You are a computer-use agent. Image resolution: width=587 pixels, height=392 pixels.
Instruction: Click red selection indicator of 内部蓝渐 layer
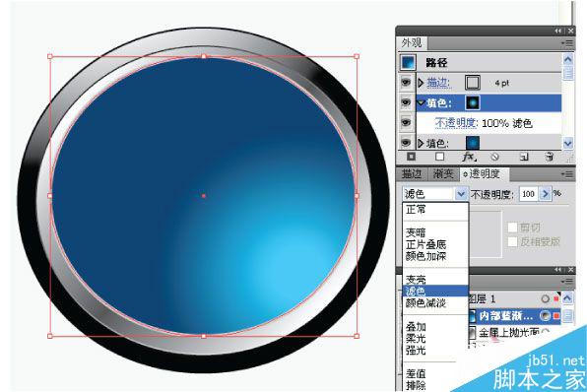556,316
